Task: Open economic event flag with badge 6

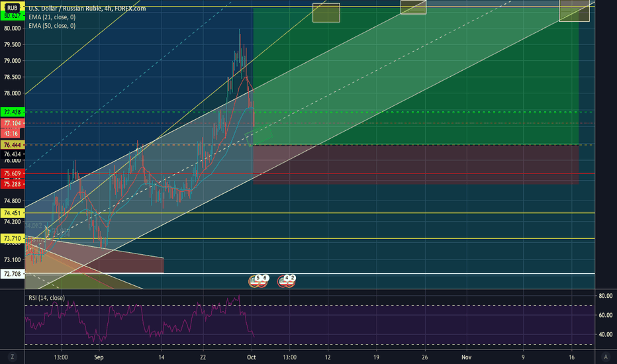Action: 263,281
